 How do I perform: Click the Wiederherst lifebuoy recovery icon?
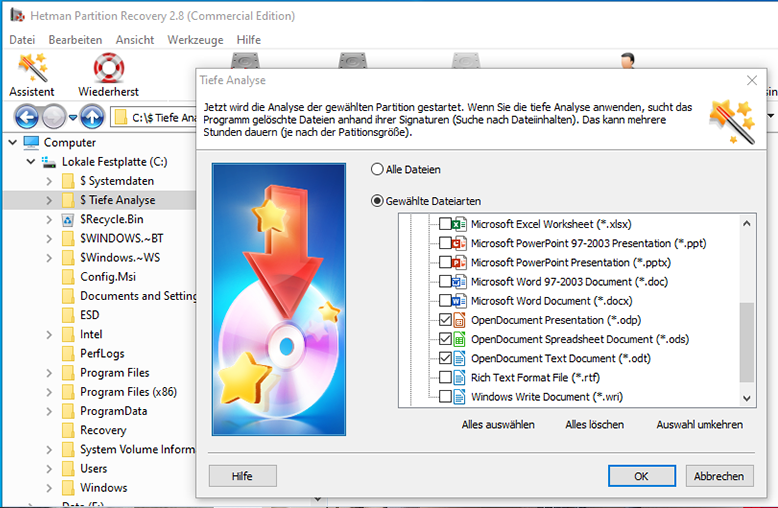109,67
